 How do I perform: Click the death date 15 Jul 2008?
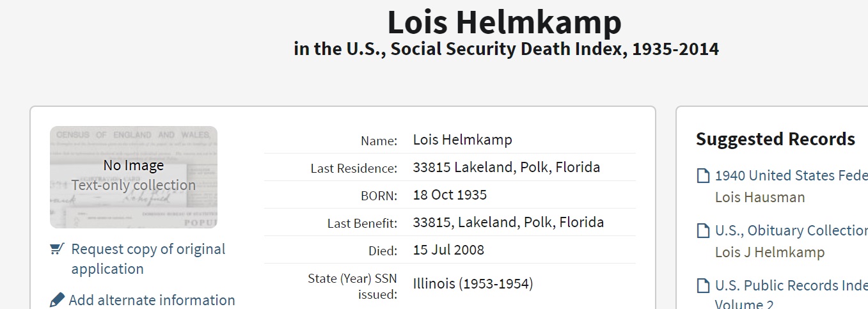tap(448, 250)
